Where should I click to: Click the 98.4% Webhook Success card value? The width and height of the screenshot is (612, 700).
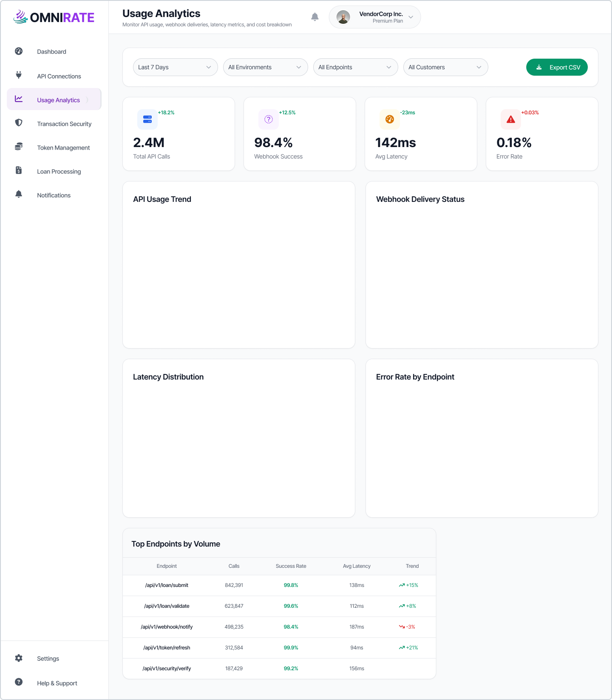(273, 142)
